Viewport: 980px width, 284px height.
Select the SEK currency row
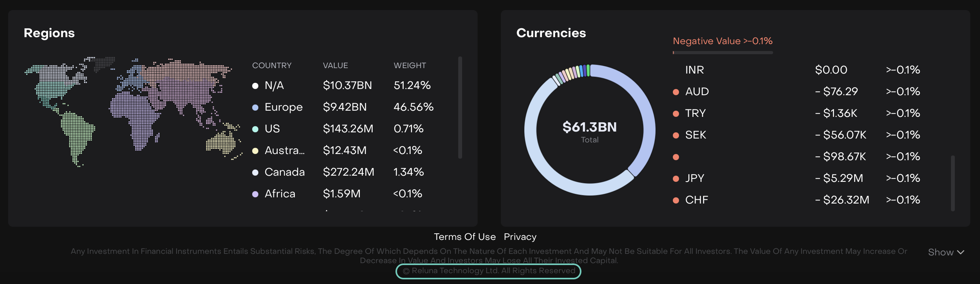point(695,135)
